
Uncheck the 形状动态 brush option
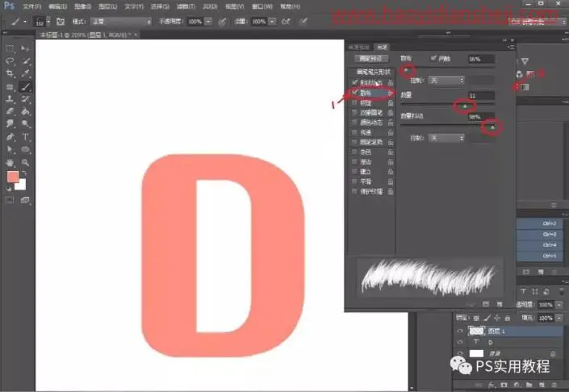click(354, 83)
